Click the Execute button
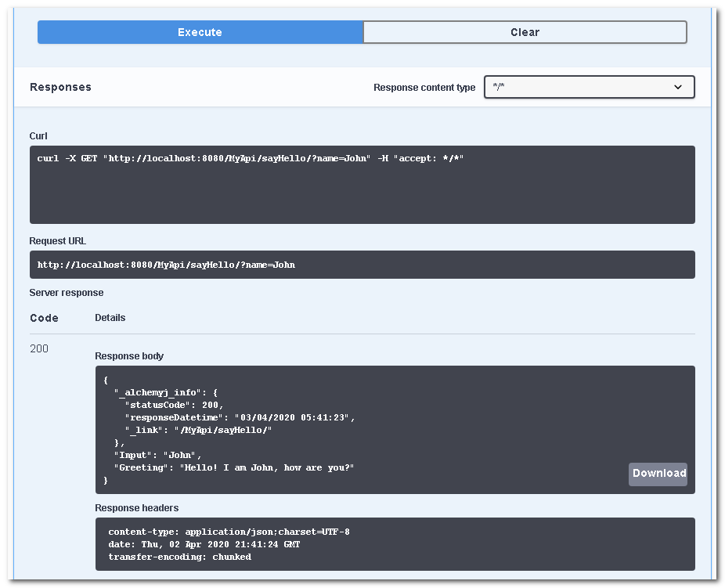Viewport: 725px width, 588px height. point(200,32)
